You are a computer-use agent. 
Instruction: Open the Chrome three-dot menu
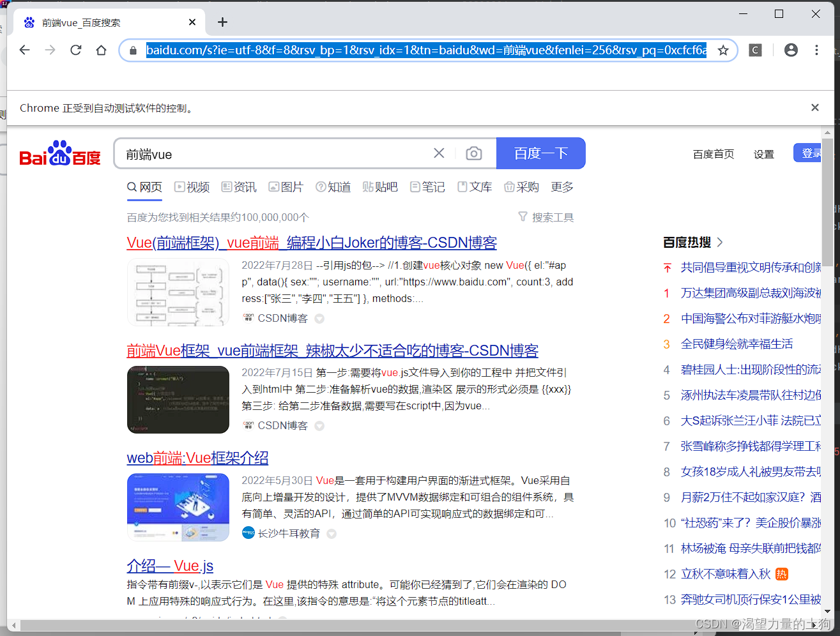coord(816,50)
